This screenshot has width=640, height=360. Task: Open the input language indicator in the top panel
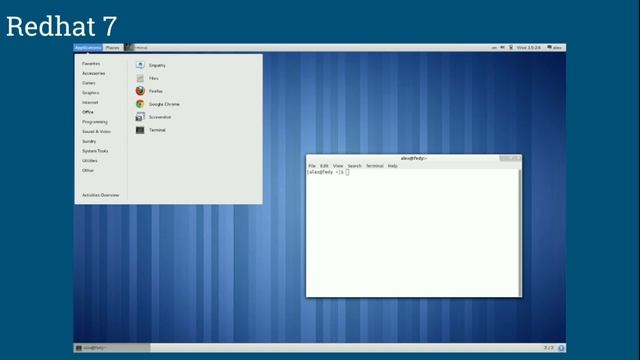point(494,48)
